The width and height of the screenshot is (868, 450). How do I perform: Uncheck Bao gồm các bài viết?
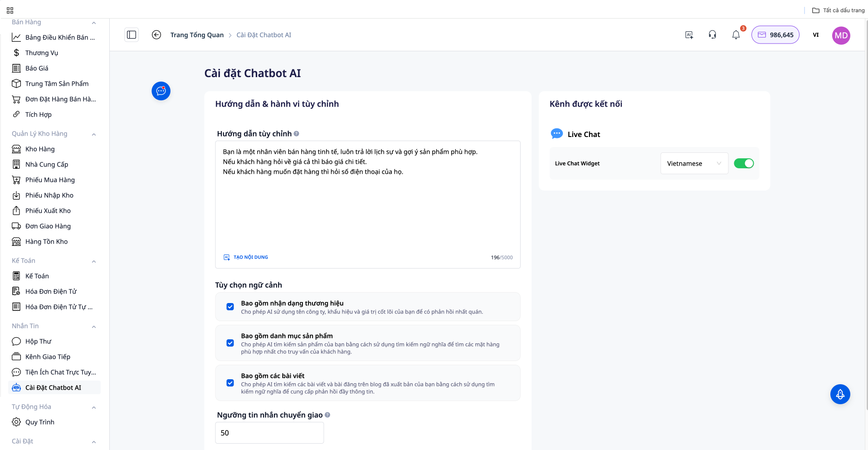(x=230, y=383)
